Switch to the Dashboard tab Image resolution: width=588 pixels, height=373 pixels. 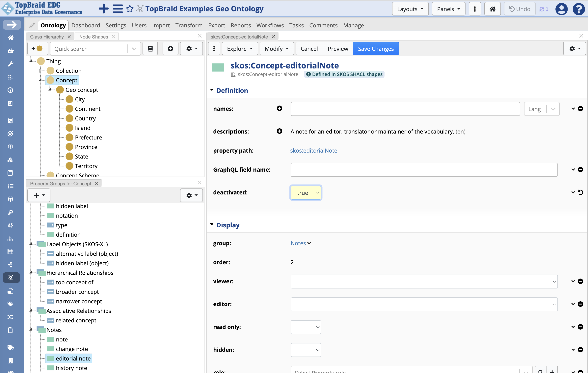coord(86,25)
